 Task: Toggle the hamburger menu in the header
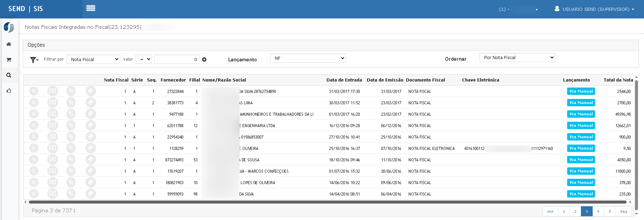(x=91, y=8)
